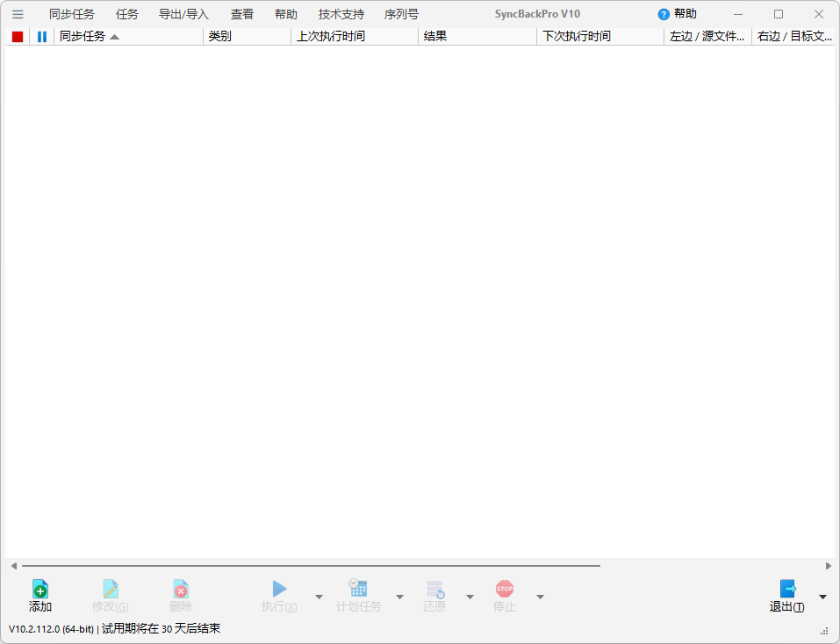
Task: Open the 帮助 menu in menu bar
Action: tap(286, 14)
